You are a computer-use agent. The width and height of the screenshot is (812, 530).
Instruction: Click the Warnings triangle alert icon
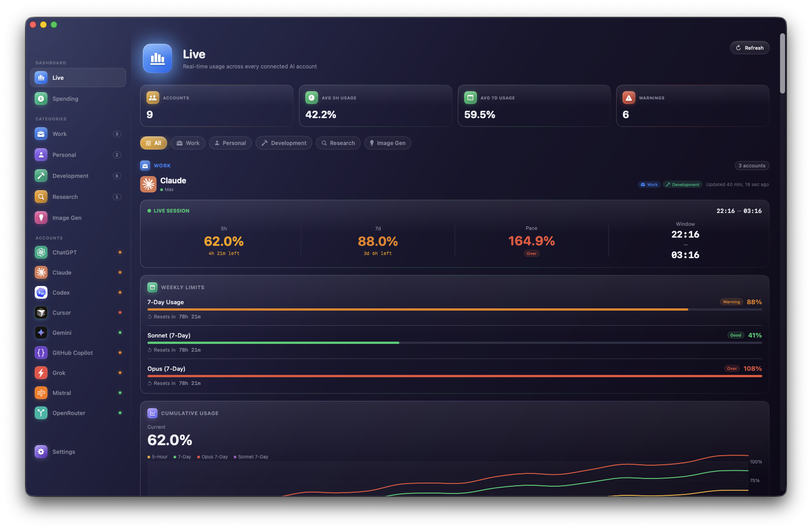coord(629,98)
